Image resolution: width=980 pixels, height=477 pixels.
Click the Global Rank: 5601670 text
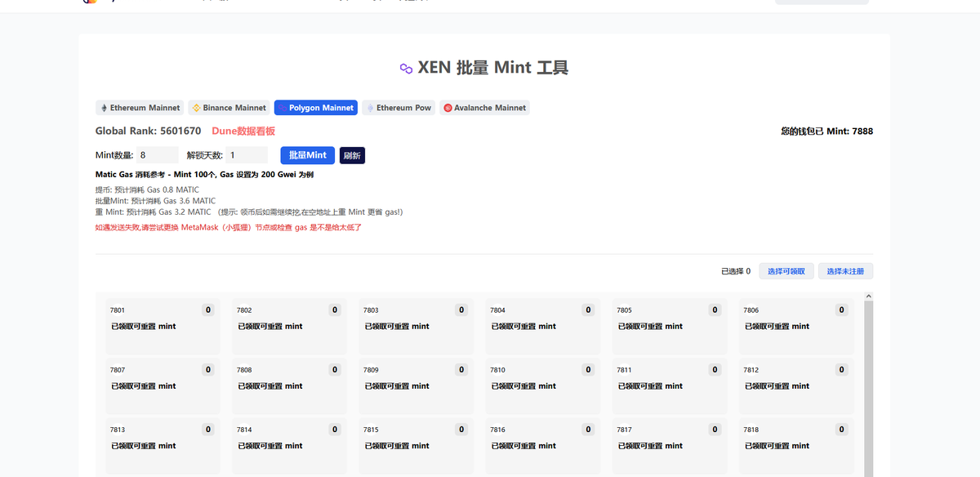point(148,131)
